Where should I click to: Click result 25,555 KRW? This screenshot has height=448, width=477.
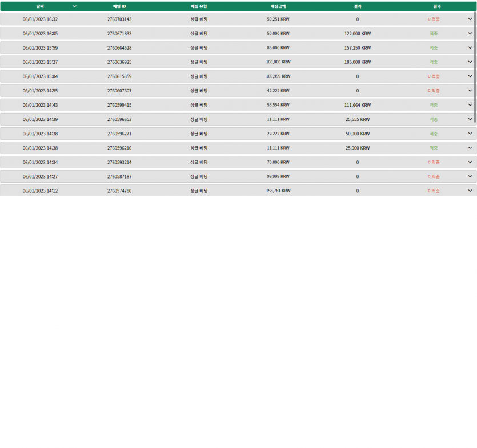point(358,119)
